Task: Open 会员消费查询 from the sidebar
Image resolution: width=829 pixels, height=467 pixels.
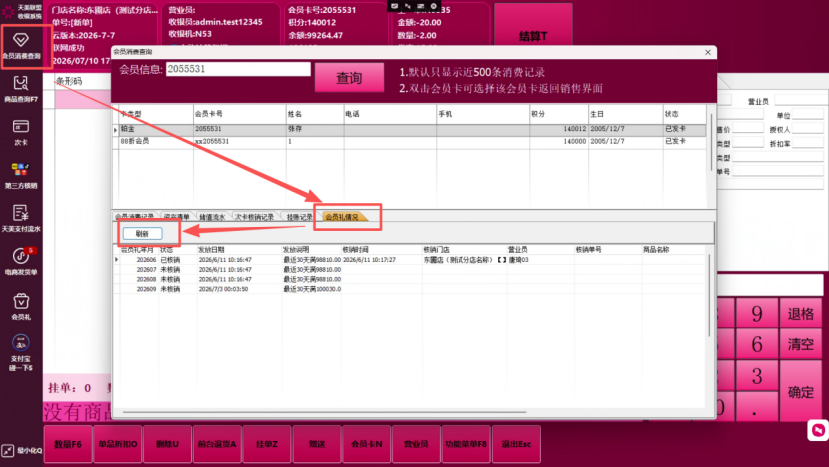Action: 21,46
